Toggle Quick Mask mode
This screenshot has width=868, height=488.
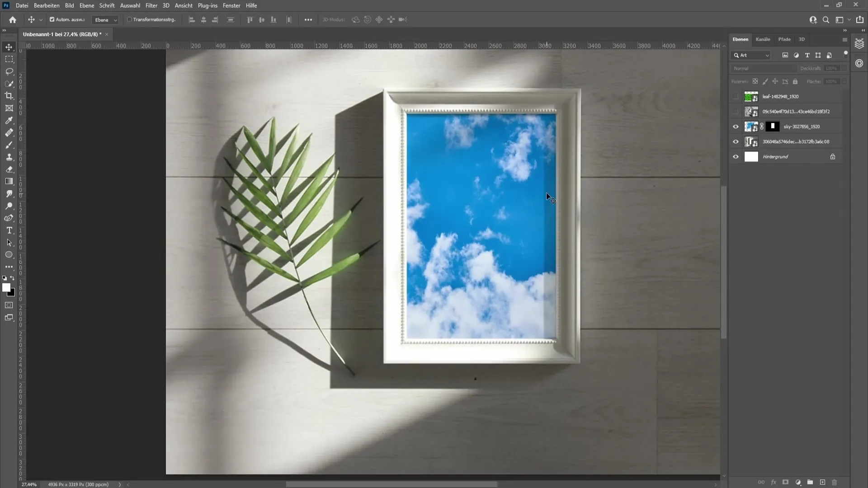[x=9, y=305]
